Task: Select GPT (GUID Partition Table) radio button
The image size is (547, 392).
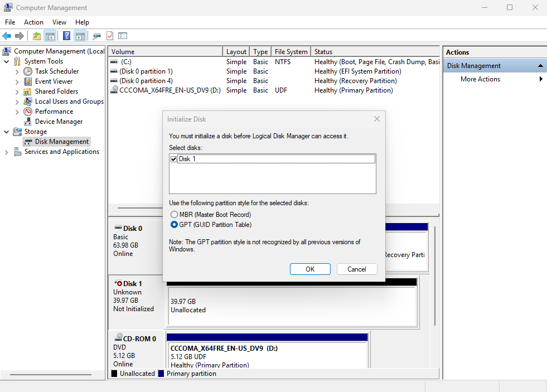Action: click(175, 225)
